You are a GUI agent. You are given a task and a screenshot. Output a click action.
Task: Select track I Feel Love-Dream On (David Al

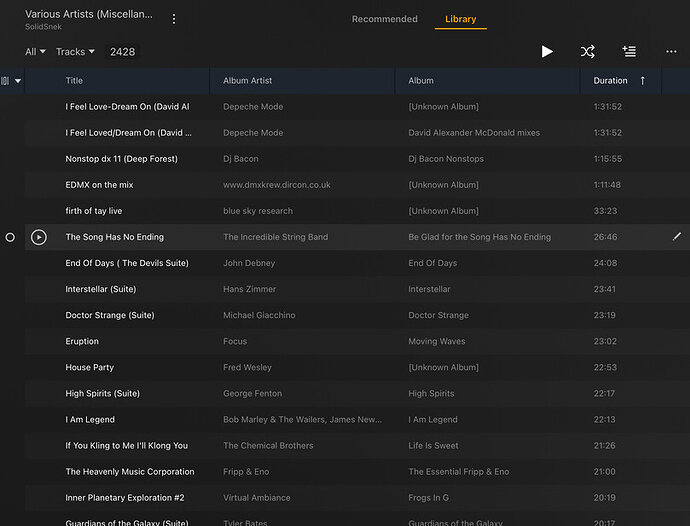click(127, 107)
